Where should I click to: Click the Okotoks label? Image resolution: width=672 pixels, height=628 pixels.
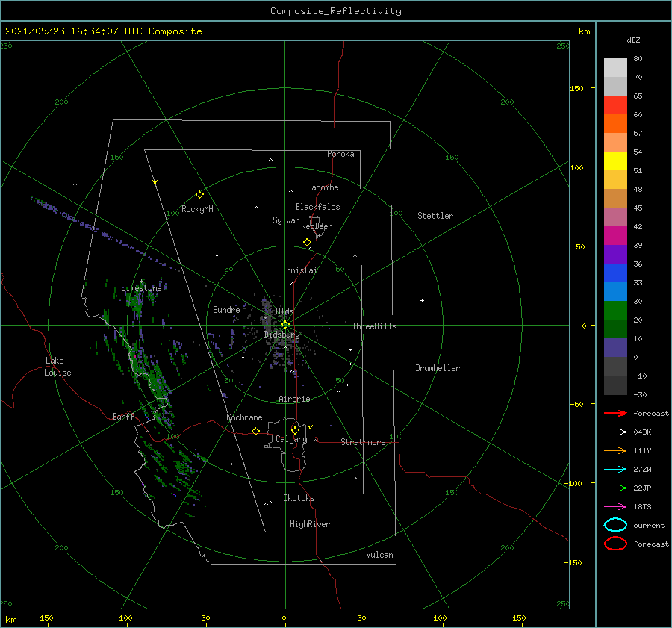click(x=299, y=498)
